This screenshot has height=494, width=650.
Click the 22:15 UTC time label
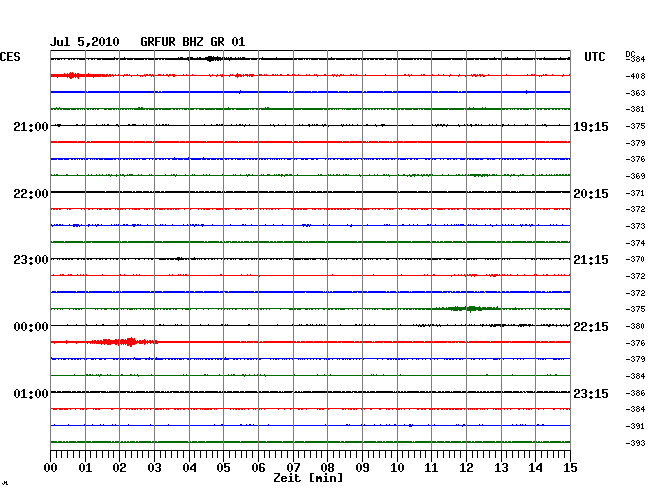(x=591, y=327)
